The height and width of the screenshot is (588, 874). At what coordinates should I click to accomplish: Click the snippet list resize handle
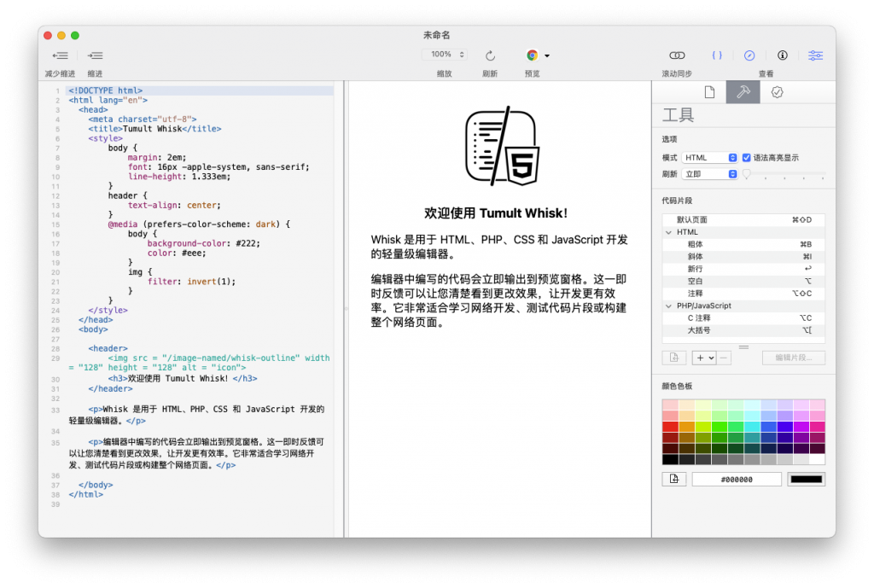[x=743, y=347]
